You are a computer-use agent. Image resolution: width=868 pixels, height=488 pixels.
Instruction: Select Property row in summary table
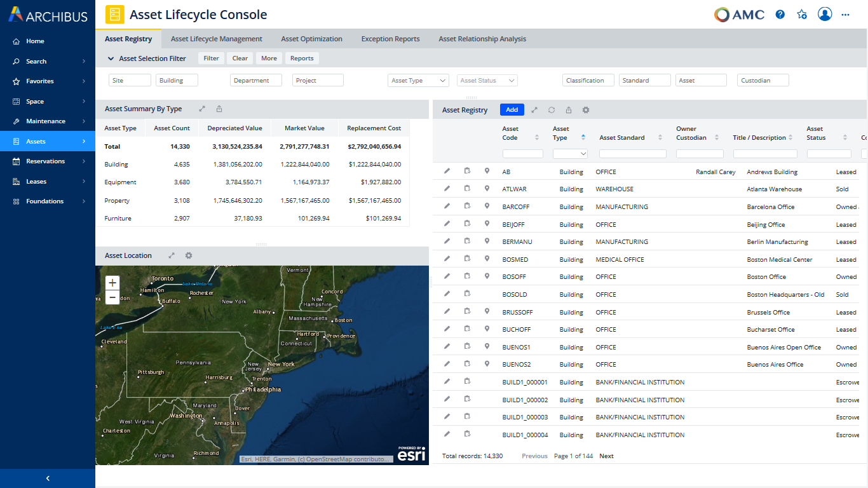point(252,200)
